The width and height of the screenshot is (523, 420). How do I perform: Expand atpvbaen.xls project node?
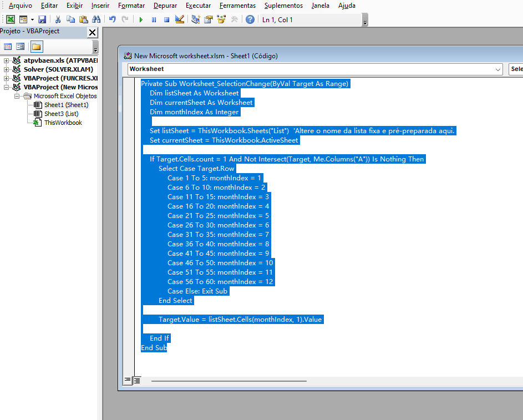[x=6, y=60]
